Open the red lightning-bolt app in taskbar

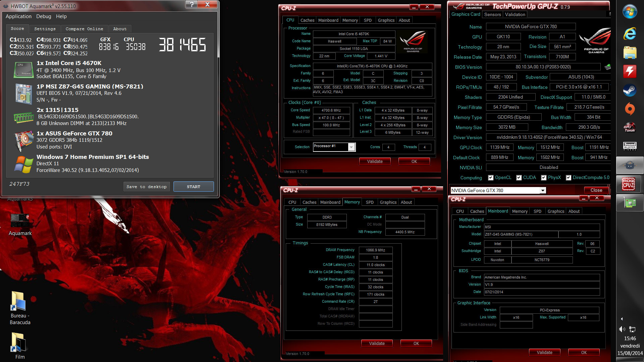pos(630,71)
